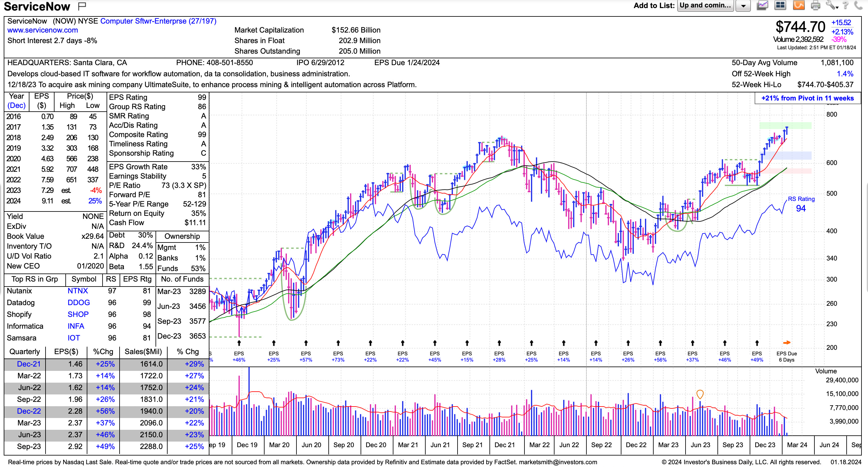This screenshot has height=467, width=868.
Task: Click the Market Capitalization $152.66 Billion value
Action: pyautogui.click(x=356, y=30)
